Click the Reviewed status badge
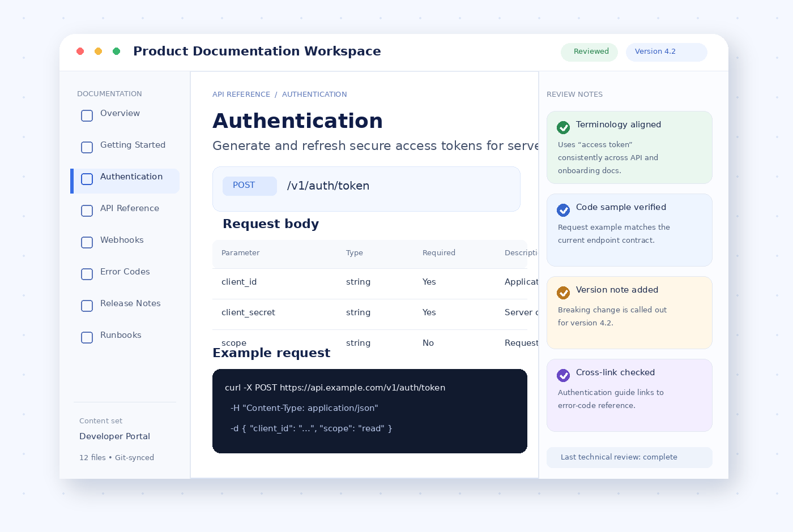The width and height of the screenshot is (793, 532). (589, 52)
